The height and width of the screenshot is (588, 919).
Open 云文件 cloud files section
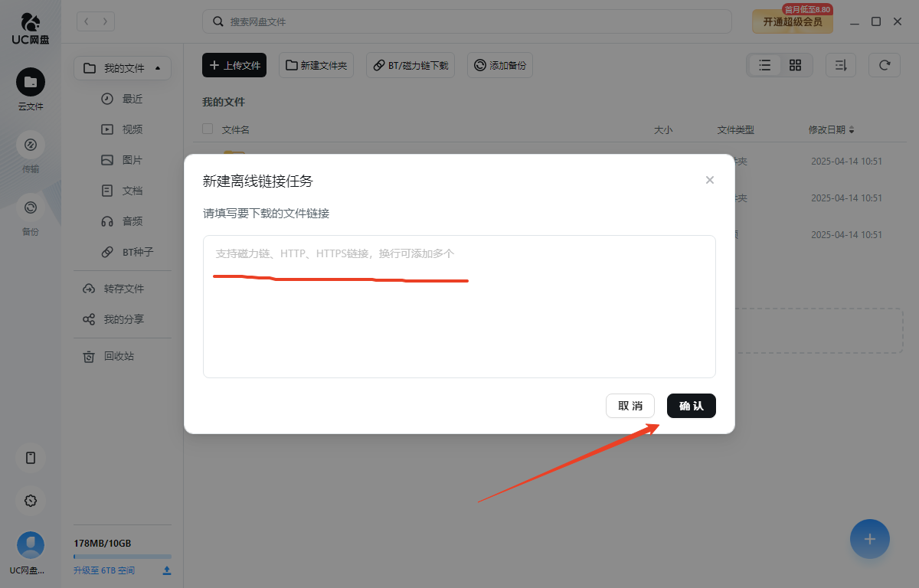click(31, 90)
